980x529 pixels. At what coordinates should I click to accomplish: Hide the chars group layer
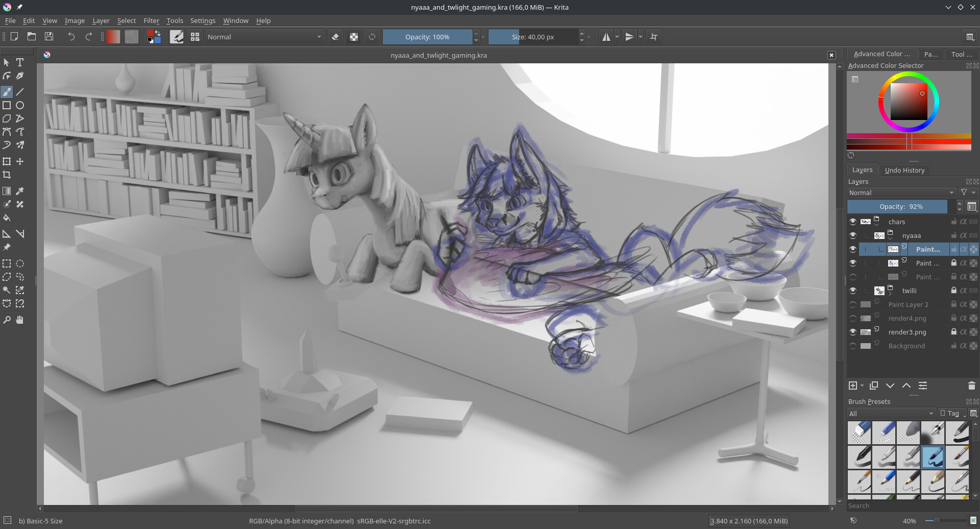point(853,222)
